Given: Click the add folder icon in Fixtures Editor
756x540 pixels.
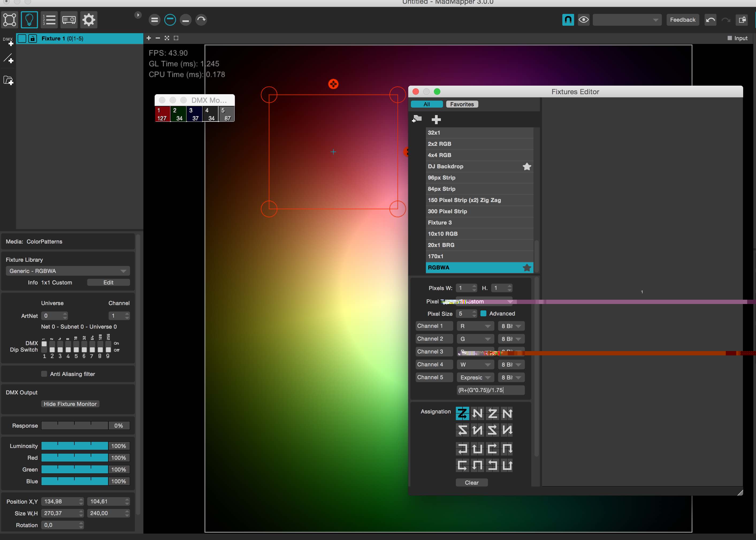Looking at the screenshot, I should [x=417, y=119].
